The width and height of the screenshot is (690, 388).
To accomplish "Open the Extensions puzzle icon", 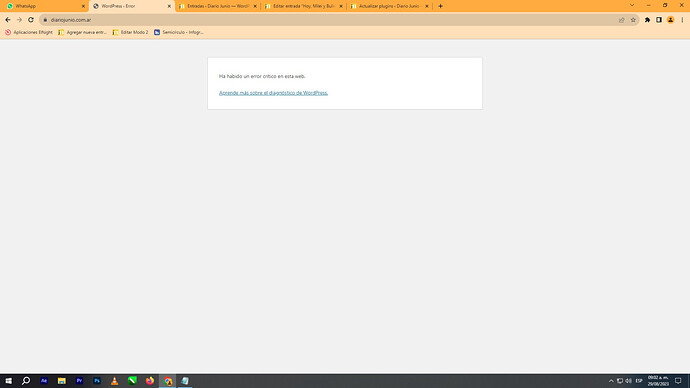I will pyautogui.click(x=647, y=20).
